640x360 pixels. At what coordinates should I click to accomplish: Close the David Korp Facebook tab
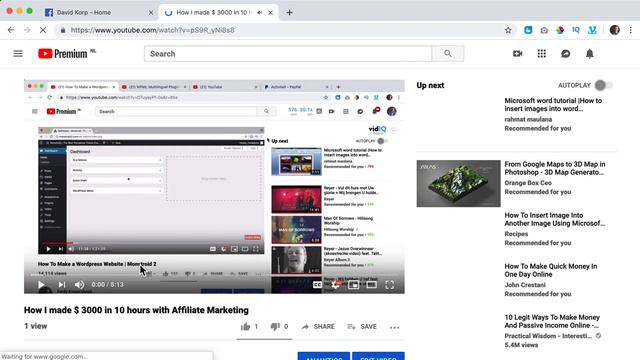[151, 12]
